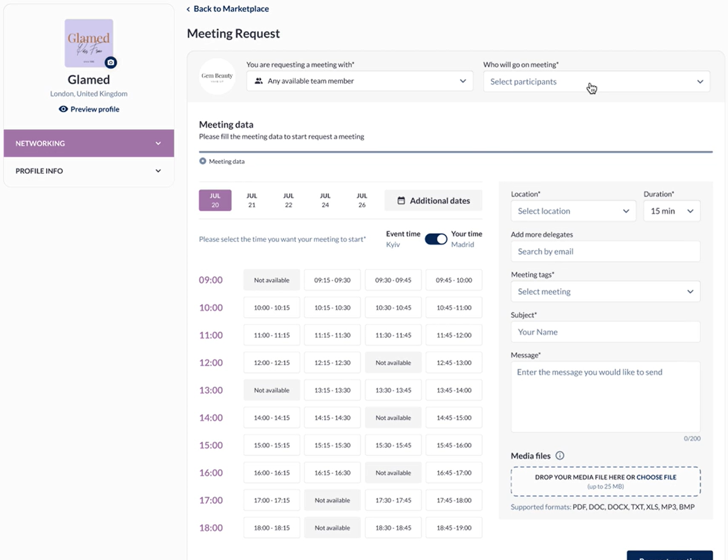Toggle Event time / Your time switch
Image resolution: width=728 pixels, height=560 pixels.
click(436, 239)
